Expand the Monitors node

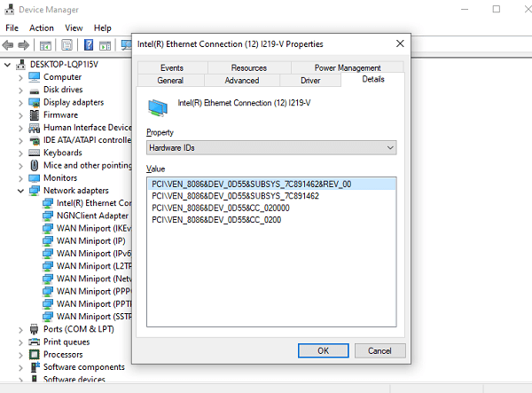[x=20, y=178]
